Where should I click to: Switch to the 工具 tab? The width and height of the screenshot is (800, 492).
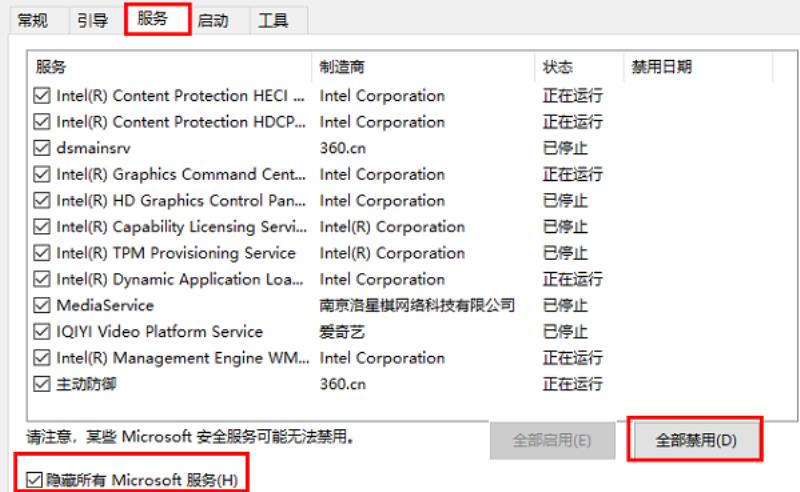click(273, 20)
